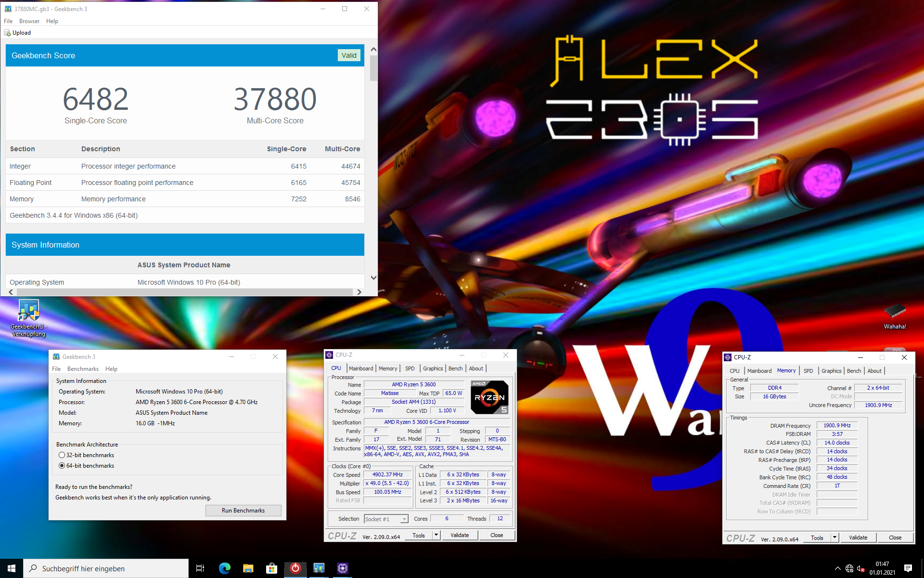924x578 pixels.
Task: Click Close button in CPU-Z CPU window
Action: tap(497, 535)
